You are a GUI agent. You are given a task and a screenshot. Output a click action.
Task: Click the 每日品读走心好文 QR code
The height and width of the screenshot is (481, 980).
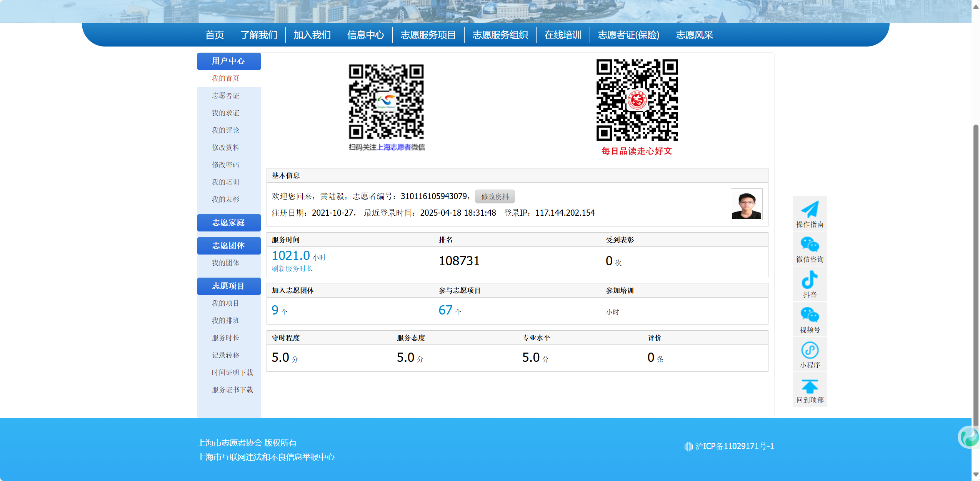(x=637, y=100)
